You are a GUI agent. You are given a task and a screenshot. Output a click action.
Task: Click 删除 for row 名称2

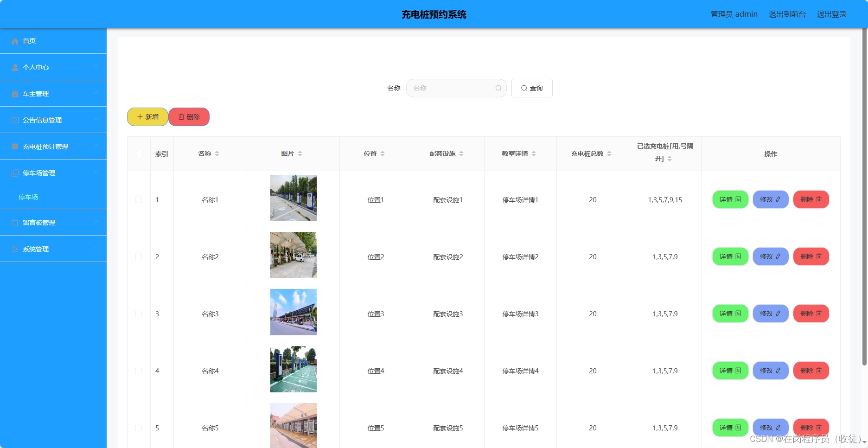pos(811,256)
